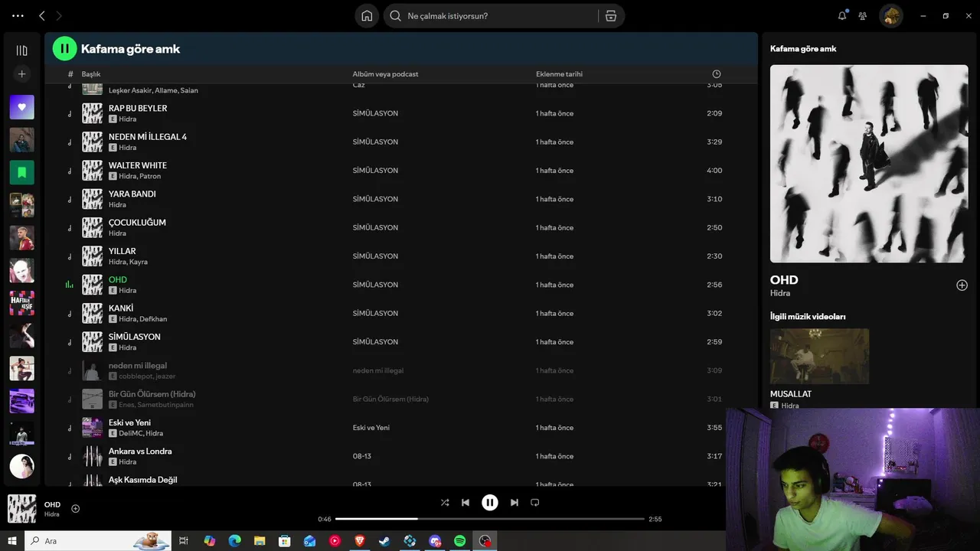Viewport: 980px width, 551px height.
Task: Sort by 'Eklenme tarihi' column header
Action: click(559, 74)
